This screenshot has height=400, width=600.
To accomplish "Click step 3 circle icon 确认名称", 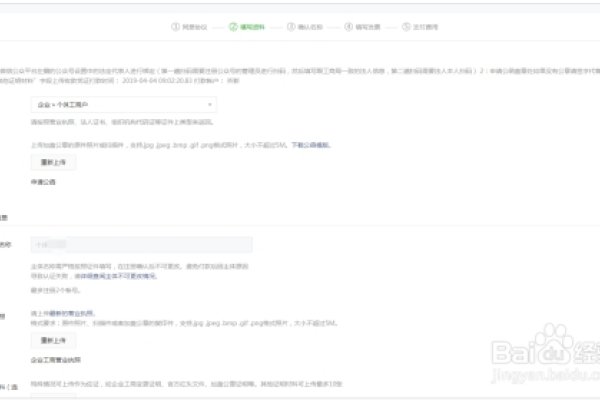I will pos(290,29).
